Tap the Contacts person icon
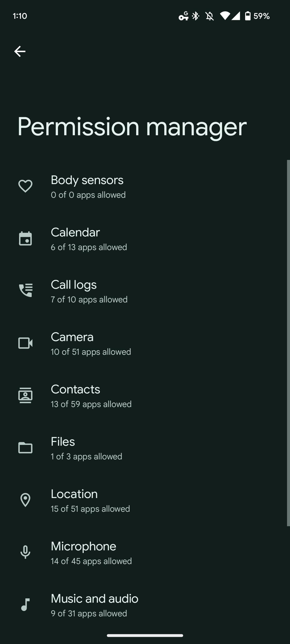 click(x=25, y=395)
